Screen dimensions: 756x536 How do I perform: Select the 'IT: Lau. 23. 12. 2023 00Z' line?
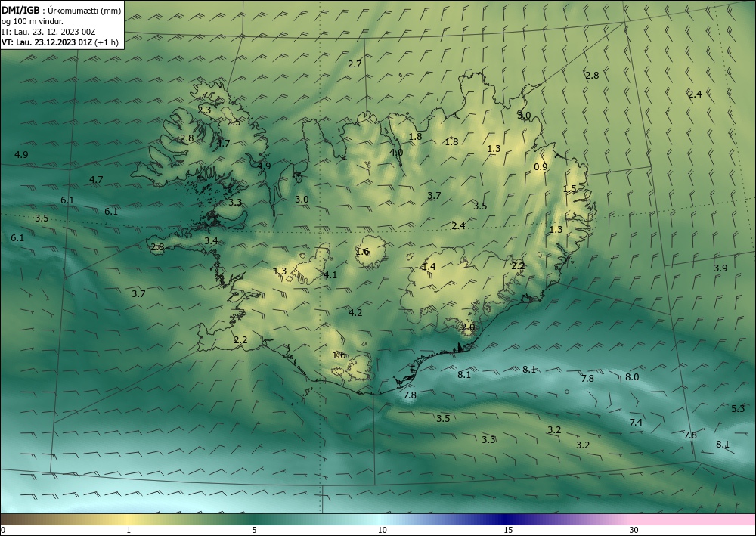click(48, 32)
